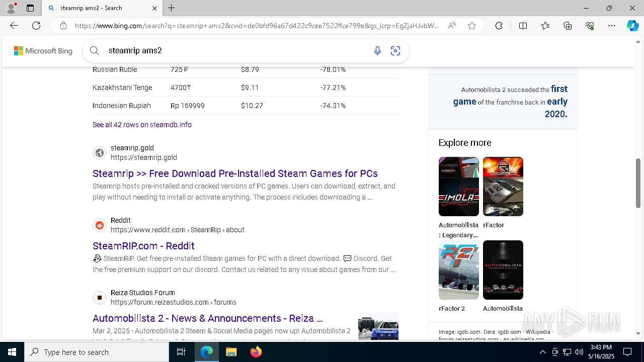Open See all 42 rows on steamdb.info
Viewport: 644px width, 362px height.
(x=142, y=125)
